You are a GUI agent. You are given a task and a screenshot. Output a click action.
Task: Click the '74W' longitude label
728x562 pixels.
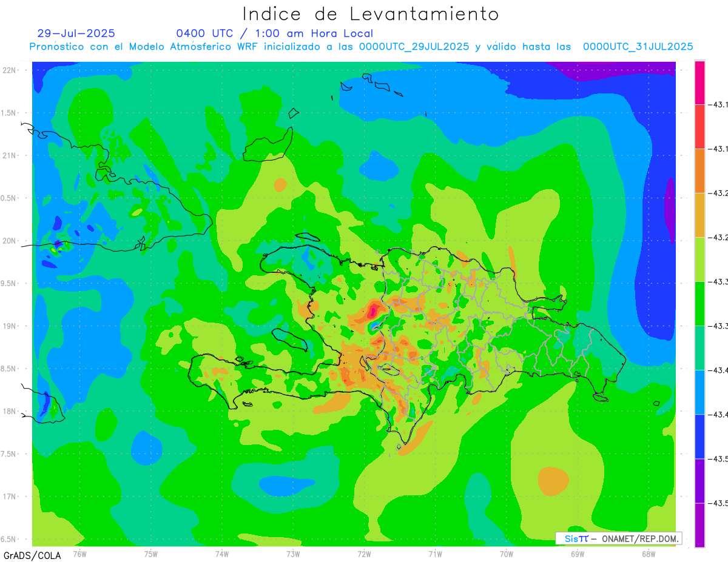point(222,554)
